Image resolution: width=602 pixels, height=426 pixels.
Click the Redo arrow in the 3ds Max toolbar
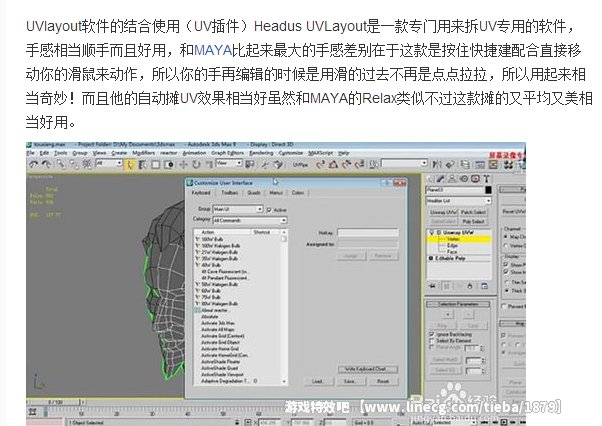[46, 164]
